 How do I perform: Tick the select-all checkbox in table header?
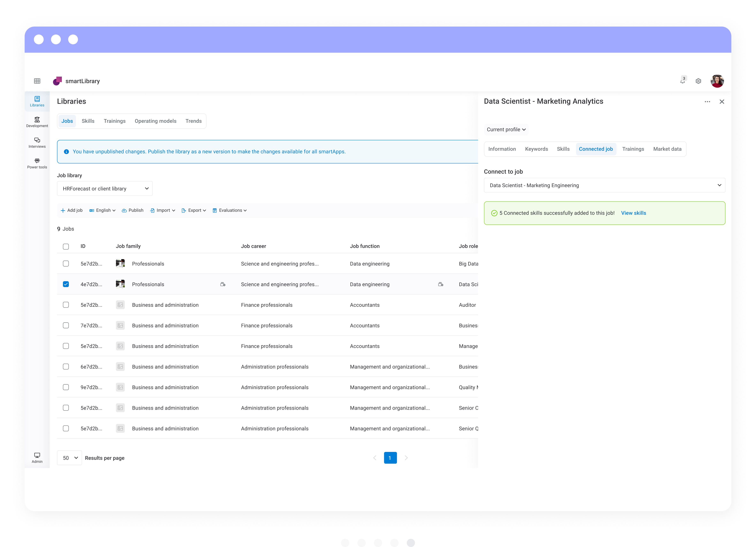pos(66,247)
